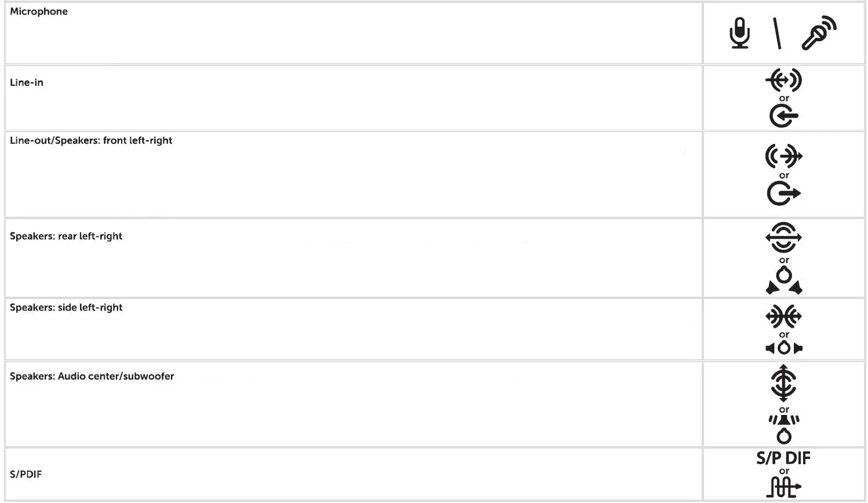
Task: Click the "Speakers: side left-right" label
Action: [66, 308]
